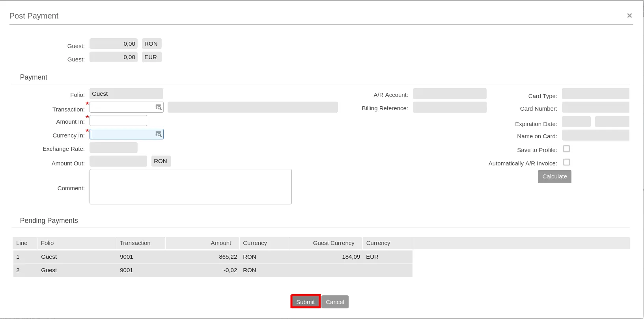The width and height of the screenshot is (644, 319).
Task: Click the Card Number field
Action: point(595,107)
